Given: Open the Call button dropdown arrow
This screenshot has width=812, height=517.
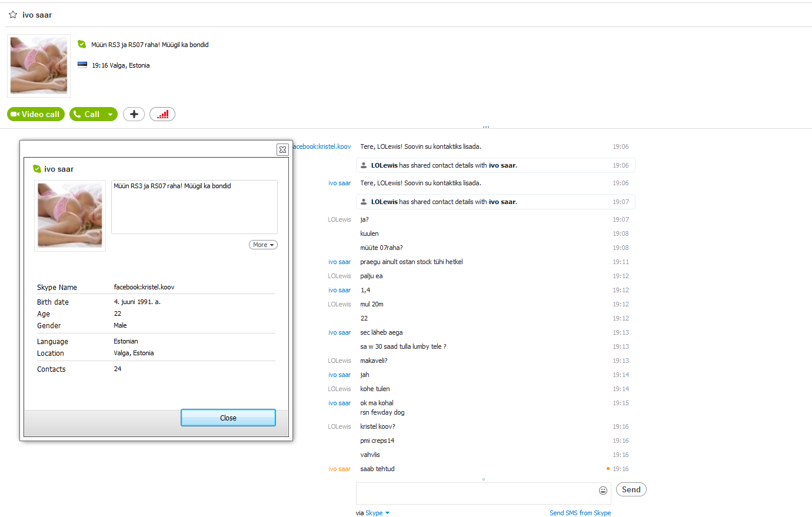Looking at the screenshot, I should [110, 114].
